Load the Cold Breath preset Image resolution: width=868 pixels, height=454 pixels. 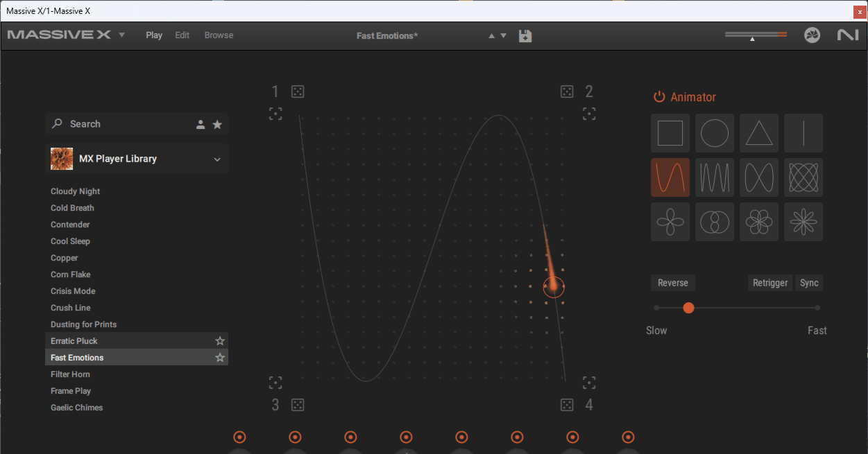pos(137,208)
